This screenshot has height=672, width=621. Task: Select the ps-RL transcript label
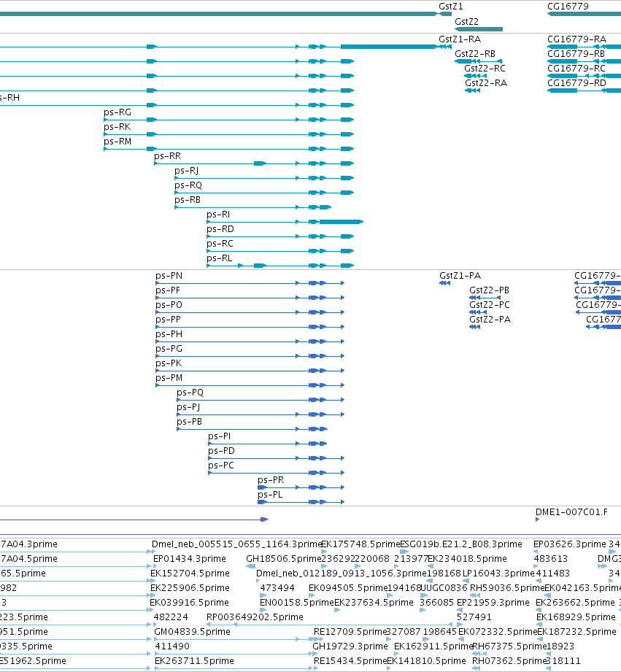[x=220, y=258]
